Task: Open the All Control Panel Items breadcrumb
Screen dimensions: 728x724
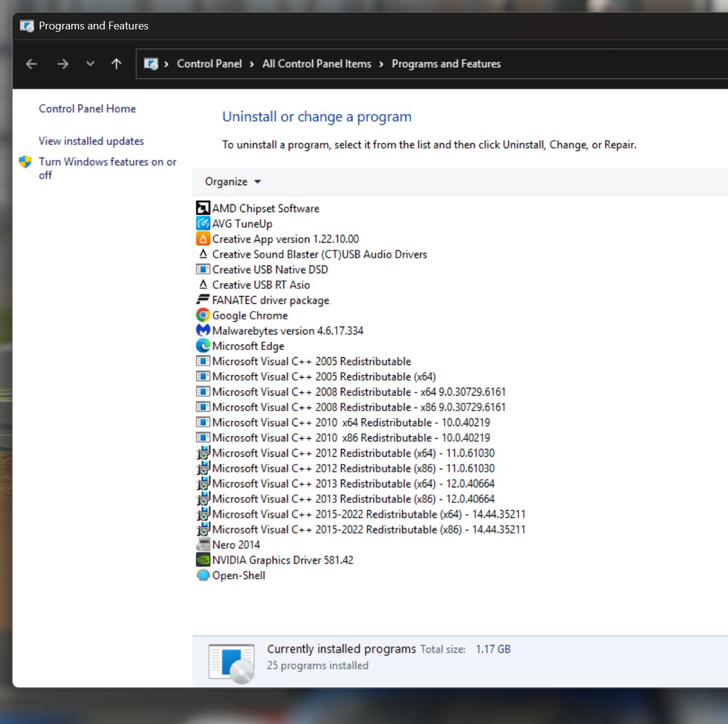Action: (x=316, y=64)
